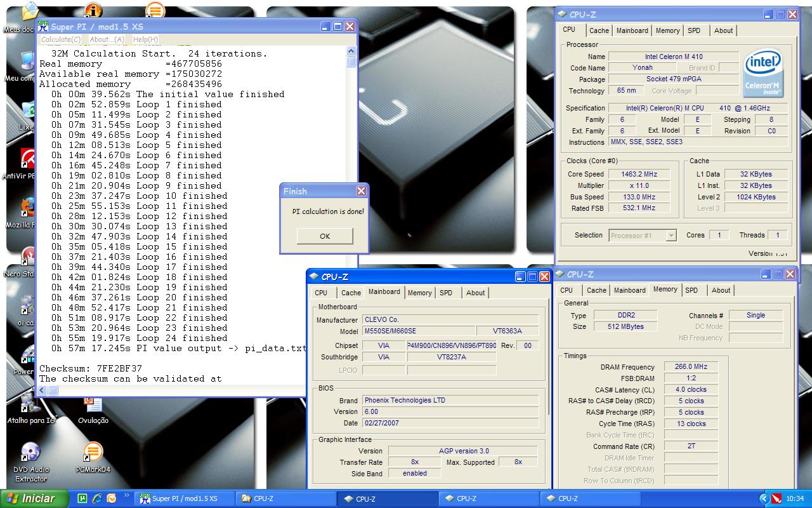The width and height of the screenshot is (812, 508).
Task: Click Super PI scrollbar up arrow
Action: 351,51
